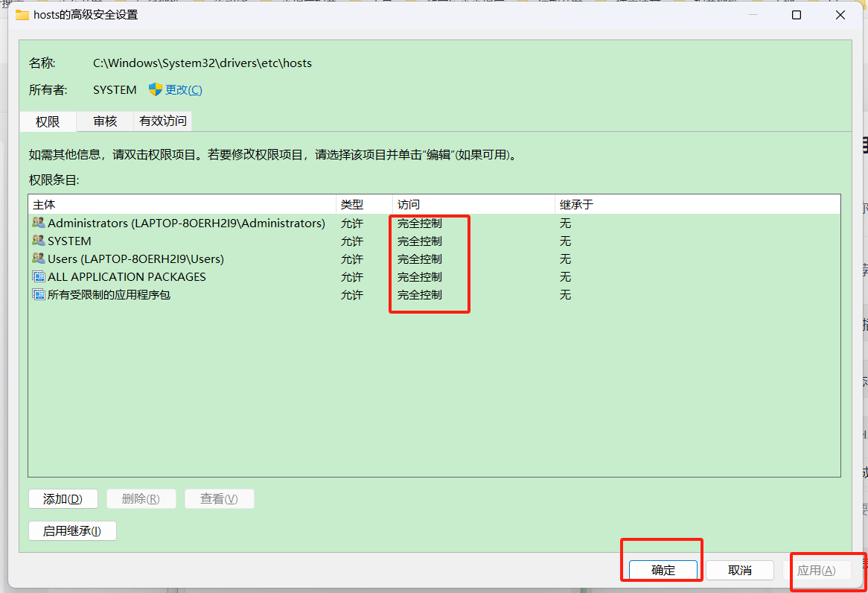Click the file path C:\Windows\System32\drivers\etc\hosts

coord(202,63)
